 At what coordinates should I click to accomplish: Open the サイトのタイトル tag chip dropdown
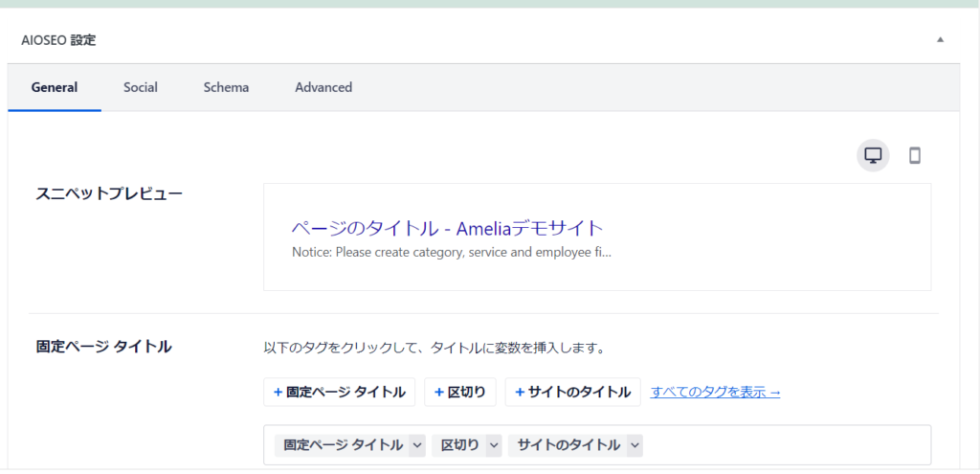click(x=635, y=445)
